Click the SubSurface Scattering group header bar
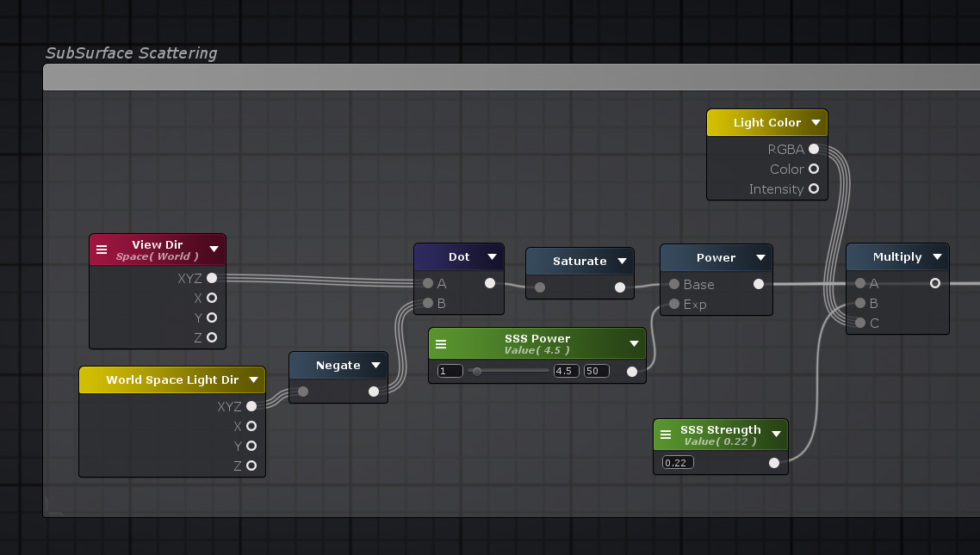The height and width of the screenshot is (555, 980). pyautogui.click(x=512, y=77)
